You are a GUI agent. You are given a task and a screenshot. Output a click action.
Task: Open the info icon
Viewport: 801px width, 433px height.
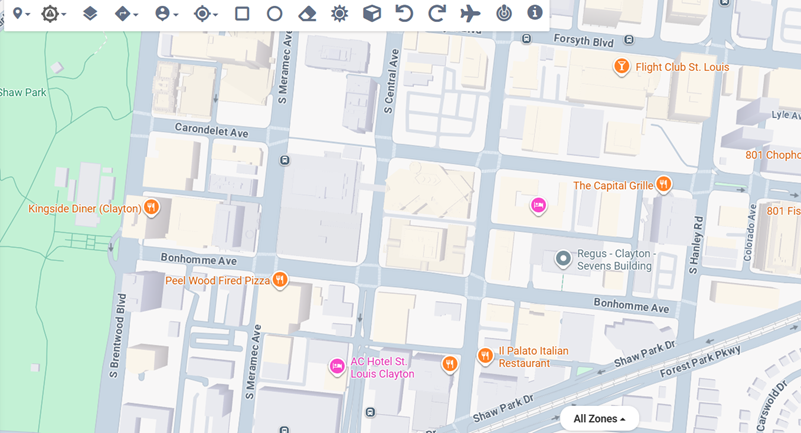click(x=535, y=12)
